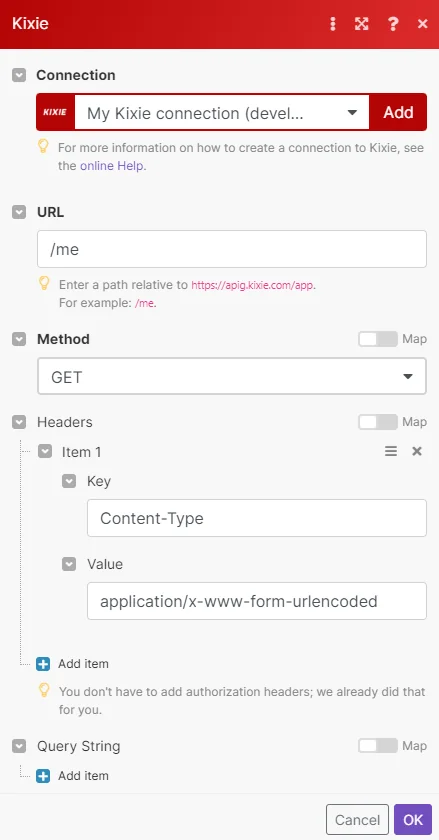Turn on Map switch for Query String

tap(378, 746)
